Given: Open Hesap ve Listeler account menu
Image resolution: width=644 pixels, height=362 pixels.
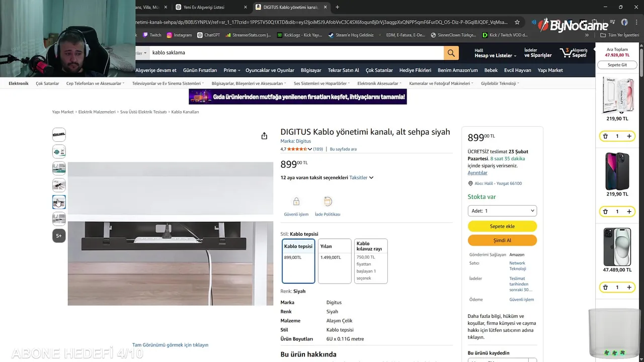Looking at the screenshot, I should pyautogui.click(x=496, y=53).
